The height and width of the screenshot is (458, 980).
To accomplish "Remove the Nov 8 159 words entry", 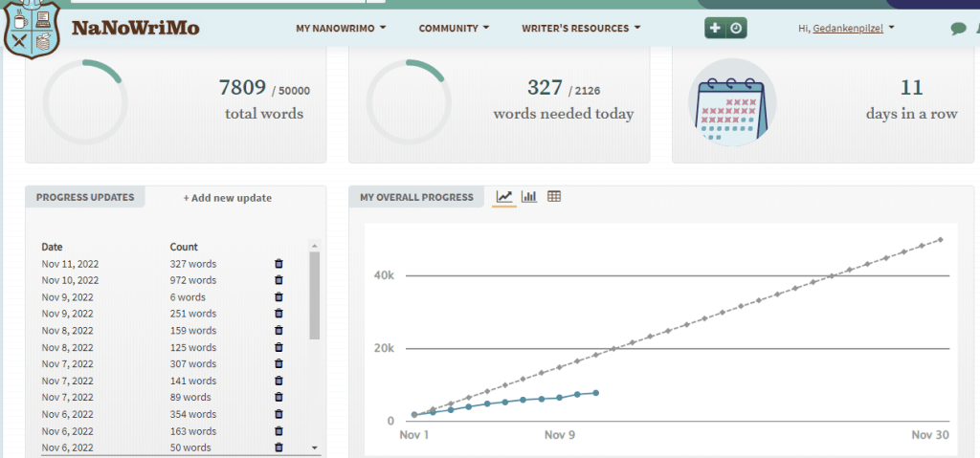I will (278, 331).
